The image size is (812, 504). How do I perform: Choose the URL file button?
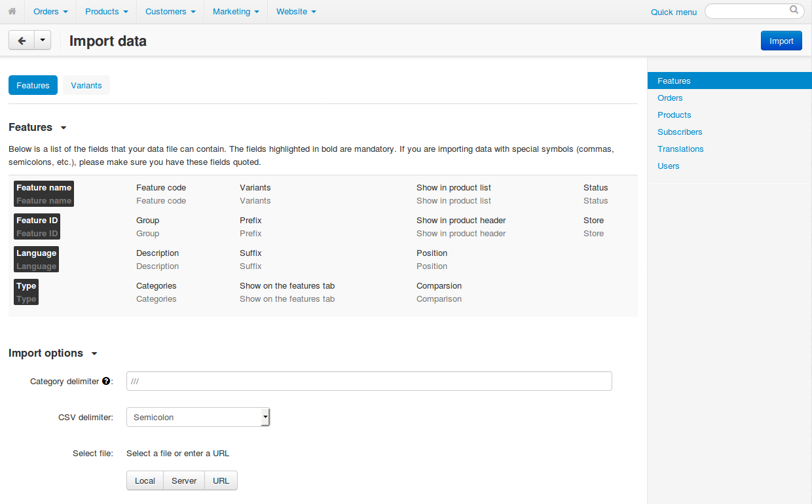click(221, 480)
